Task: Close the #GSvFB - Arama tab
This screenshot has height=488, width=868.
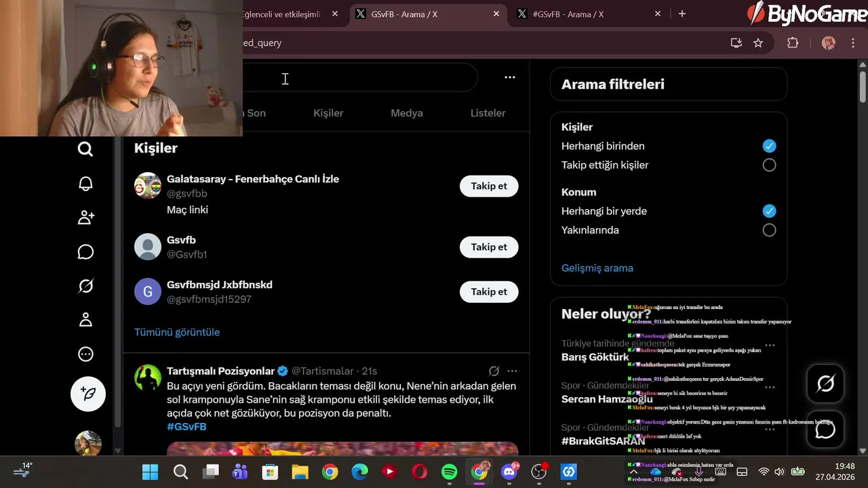Action: 658,14
